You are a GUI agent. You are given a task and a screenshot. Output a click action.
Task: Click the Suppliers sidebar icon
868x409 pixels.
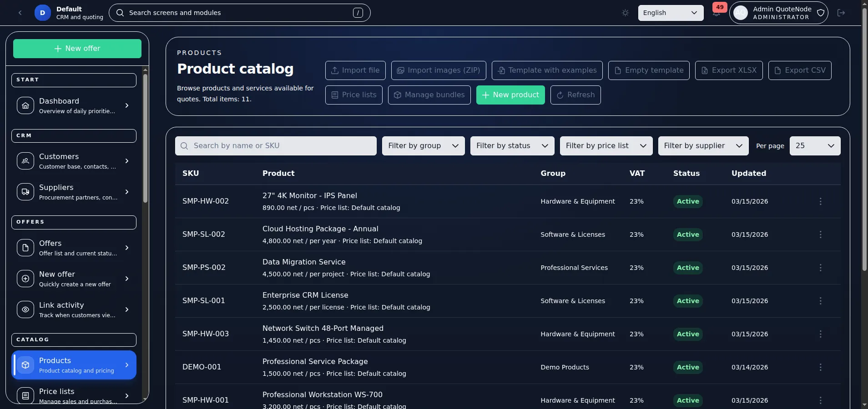[26, 192]
